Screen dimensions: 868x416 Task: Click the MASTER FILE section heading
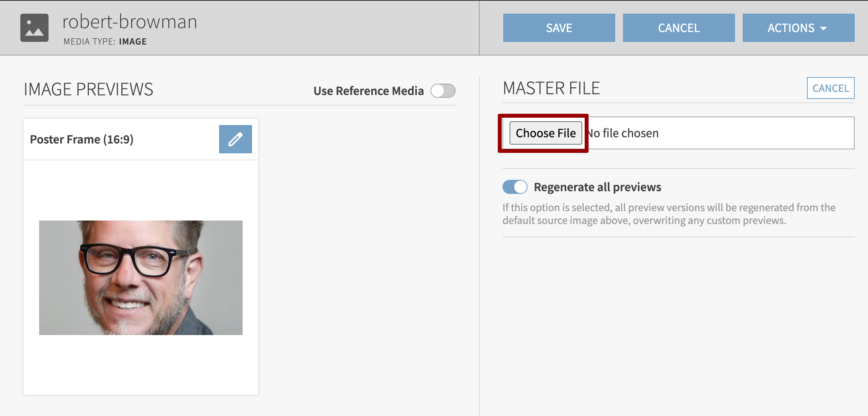click(x=551, y=88)
